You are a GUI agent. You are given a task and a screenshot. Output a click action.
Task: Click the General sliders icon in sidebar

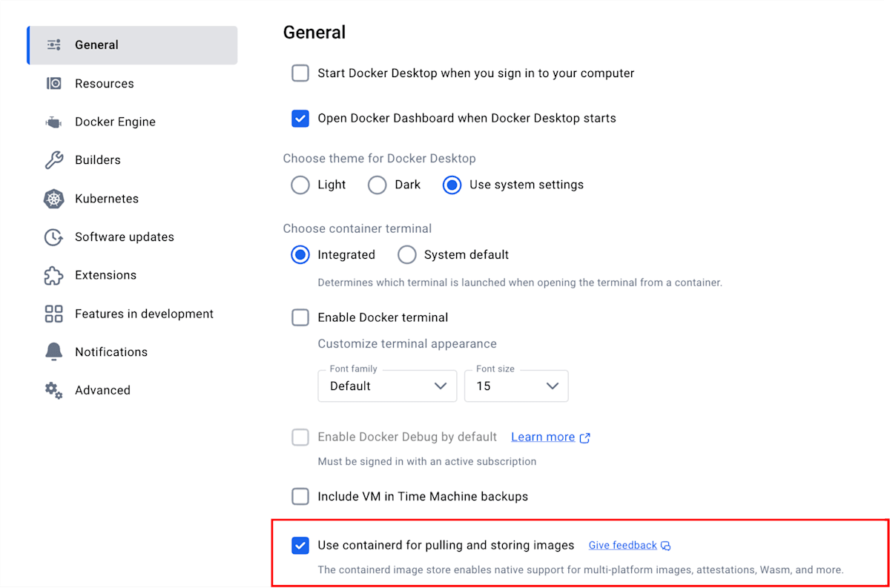pyautogui.click(x=54, y=45)
